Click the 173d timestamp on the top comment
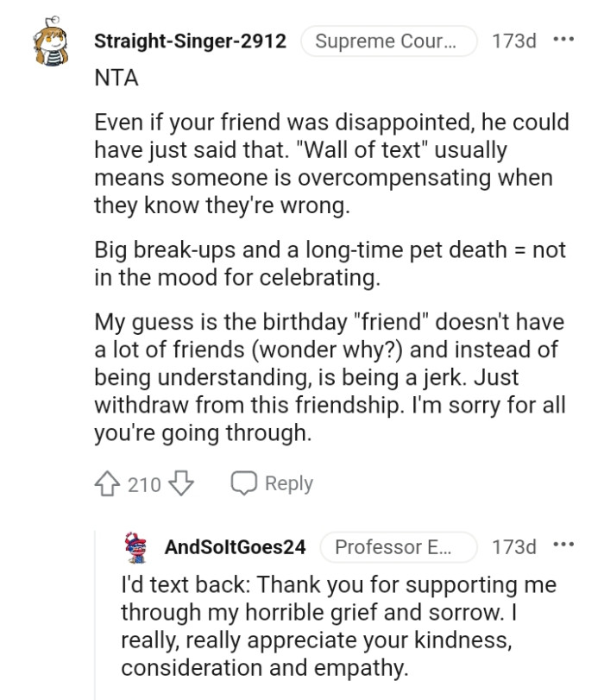Screen dimensions: 604x700 pyautogui.click(x=515, y=40)
